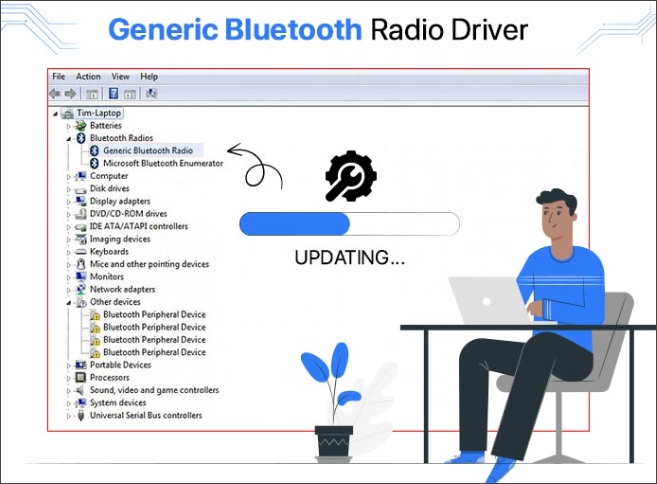Click the Generic Bluetooth Radio icon
This screenshot has height=484, width=657.
[95, 150]
